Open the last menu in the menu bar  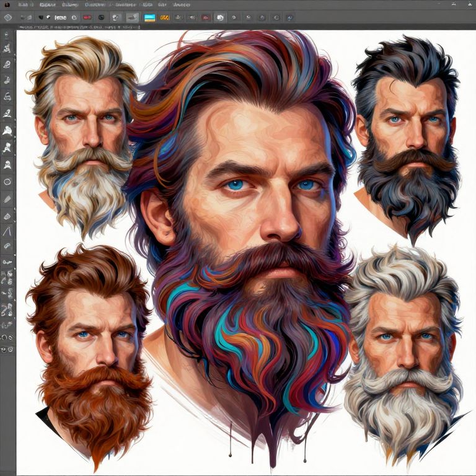181,4
